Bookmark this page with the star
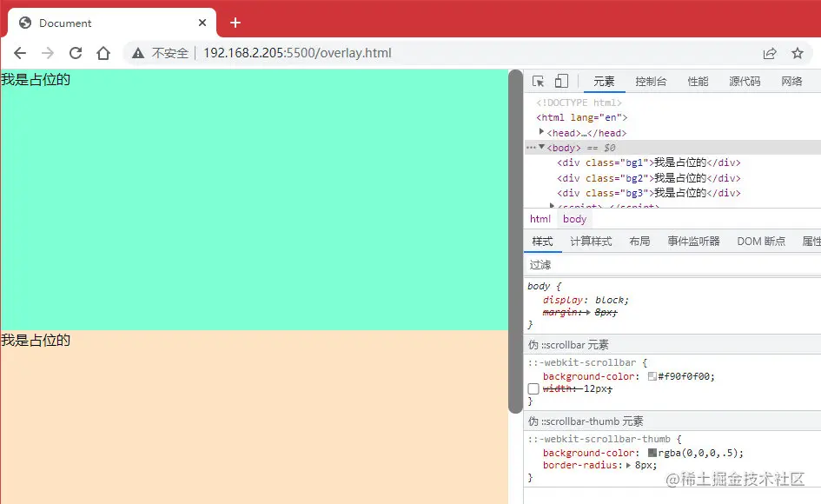Image resolution: width=821 pixels, height=504 pixels. point(798,53)
